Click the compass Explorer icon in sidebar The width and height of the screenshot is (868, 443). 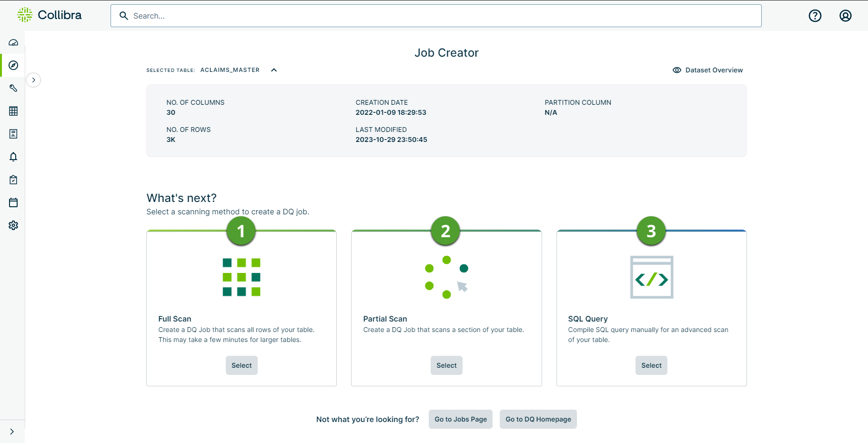coord(13,65)
